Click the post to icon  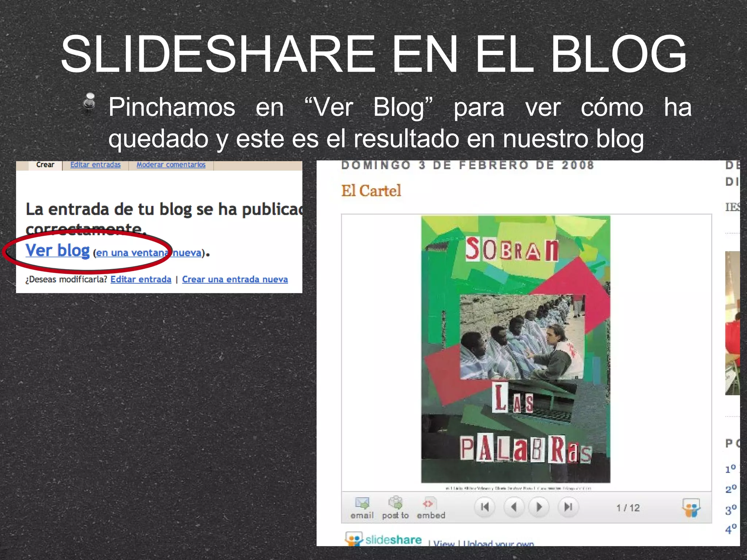point(395,503)
